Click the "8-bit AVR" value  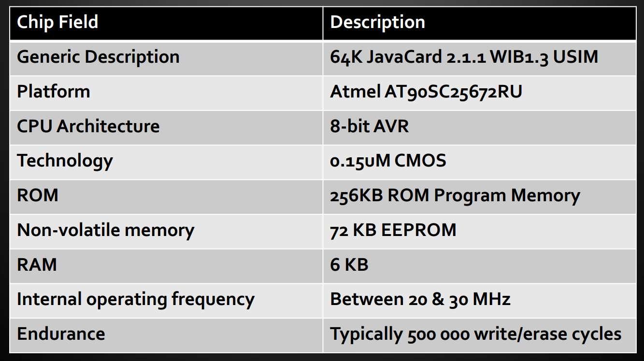pos(369,126)
